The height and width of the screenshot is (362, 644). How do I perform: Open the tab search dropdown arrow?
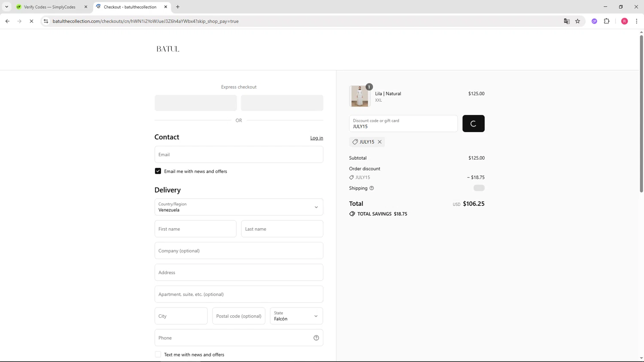pyautogui.click(x=6, y=7)
